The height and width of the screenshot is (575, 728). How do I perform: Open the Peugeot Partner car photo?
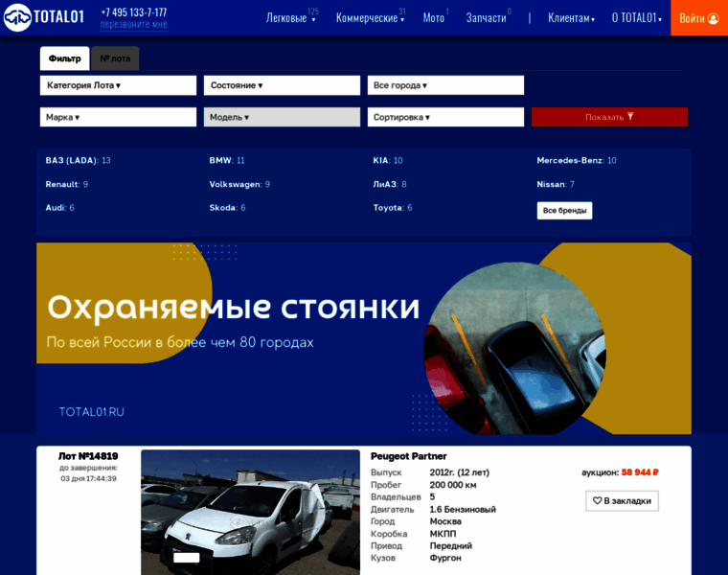(x=250, y=513)
